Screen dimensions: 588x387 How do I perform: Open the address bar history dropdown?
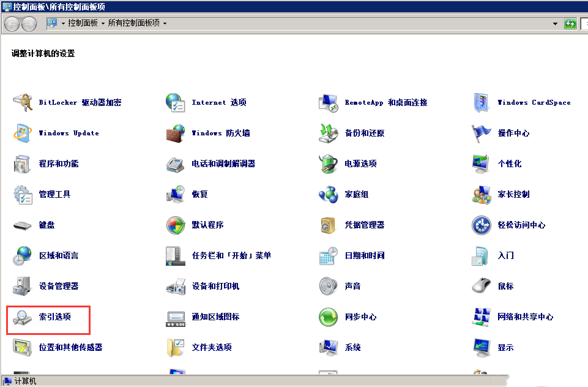555,24
